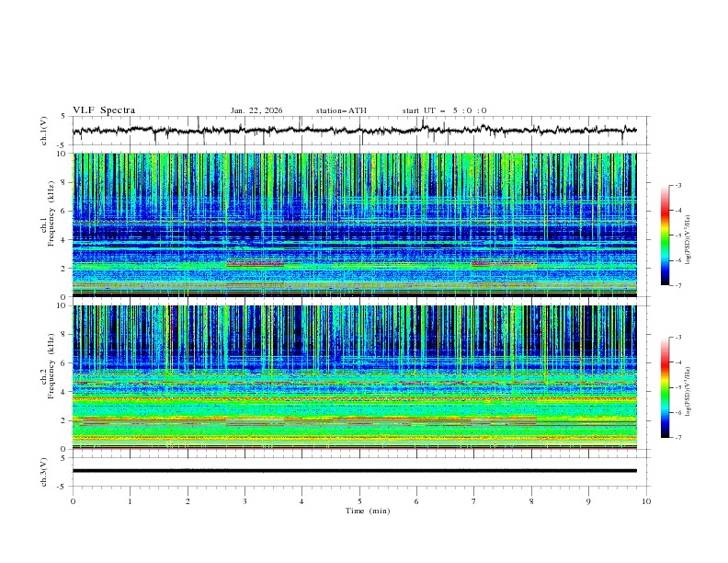Click the ch.1(V) waveform axis label

coord(44,131)
